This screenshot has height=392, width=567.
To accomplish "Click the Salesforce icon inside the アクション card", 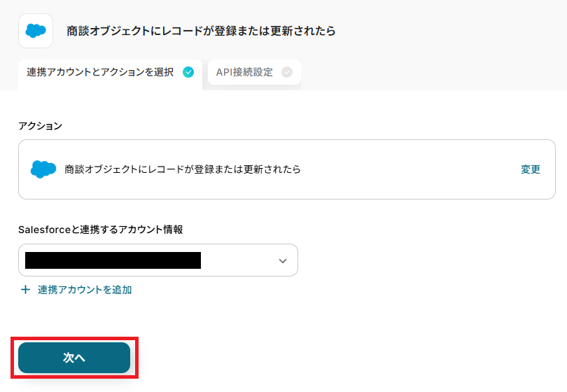I will pos(43,169).
